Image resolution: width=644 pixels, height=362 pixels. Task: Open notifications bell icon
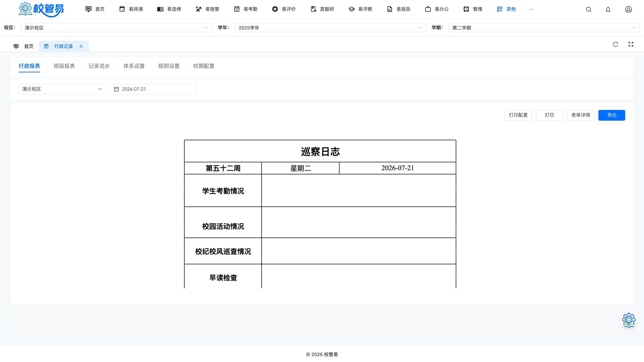pyautogui.click(x=608, y=9)
